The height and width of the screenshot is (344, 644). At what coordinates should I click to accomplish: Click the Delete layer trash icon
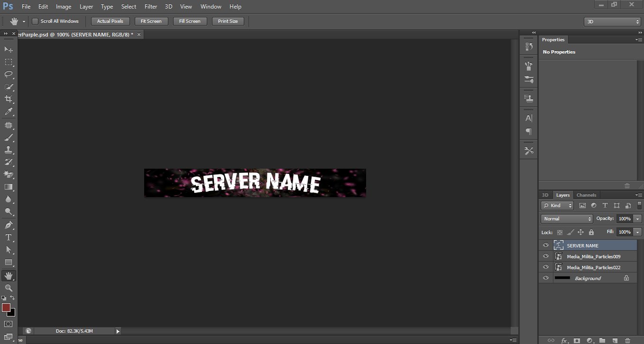(x=628, y=341)
